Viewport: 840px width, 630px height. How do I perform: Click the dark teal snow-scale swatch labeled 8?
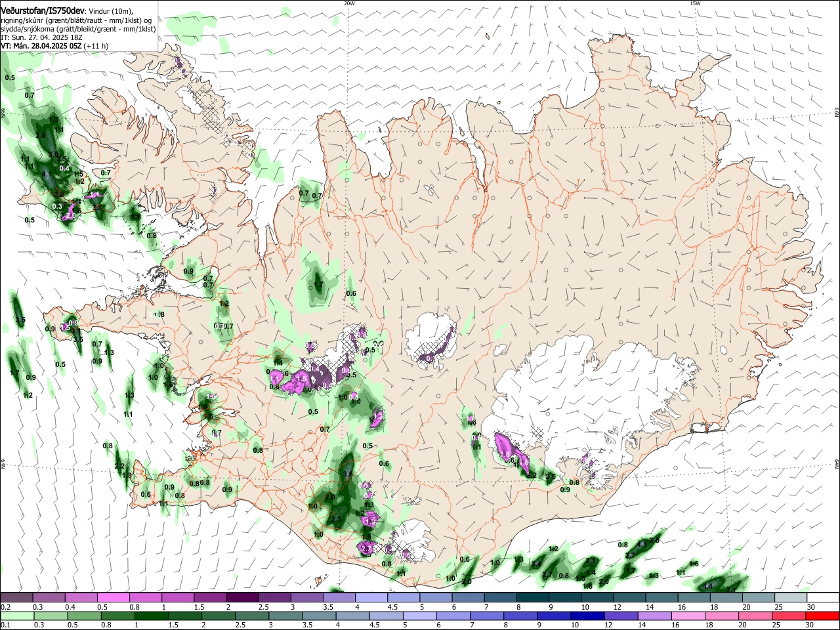pyautogui.click(x=533, y=597)
